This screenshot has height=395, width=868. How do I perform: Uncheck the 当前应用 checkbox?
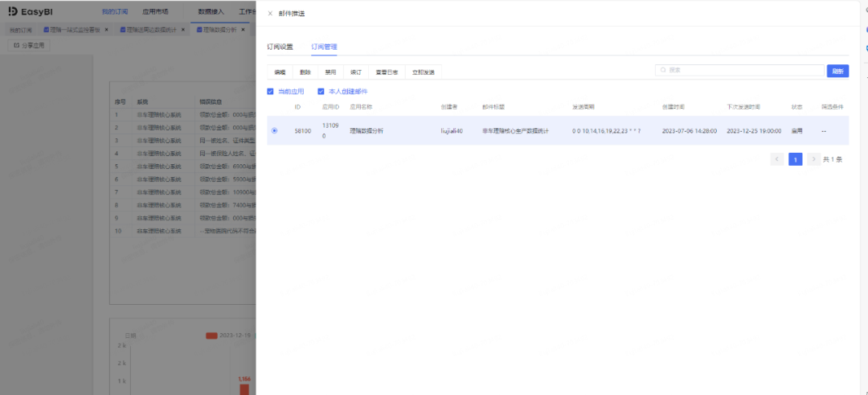[270, 92]
